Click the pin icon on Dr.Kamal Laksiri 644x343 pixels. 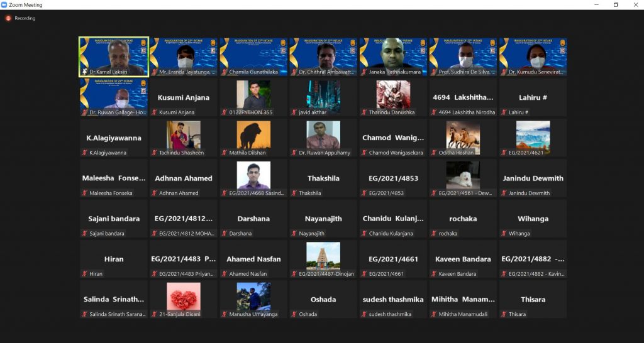pos(84,72)
